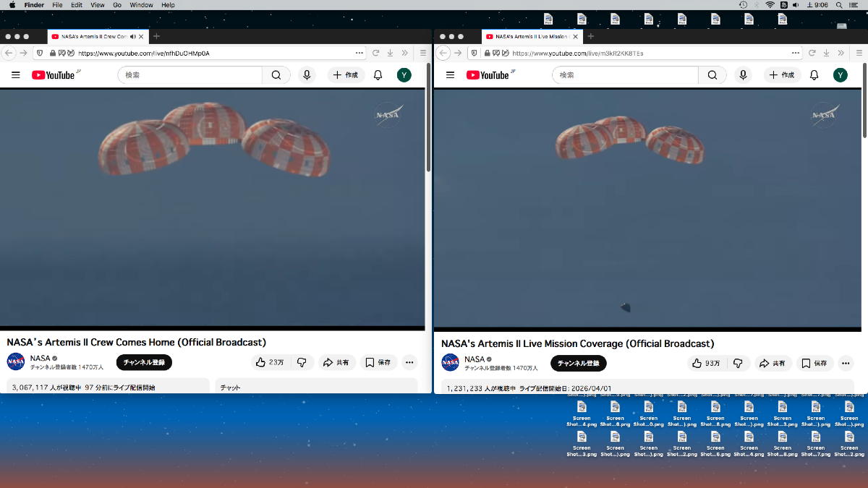Click 共有 share button under right video

tap(773, 363)
